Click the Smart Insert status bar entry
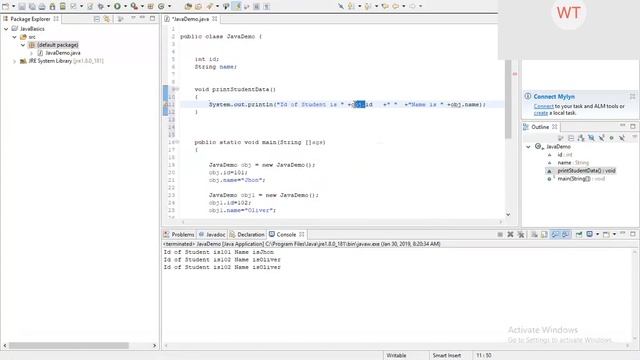Screen dimensions: 640x360 [x=447, y=356]
